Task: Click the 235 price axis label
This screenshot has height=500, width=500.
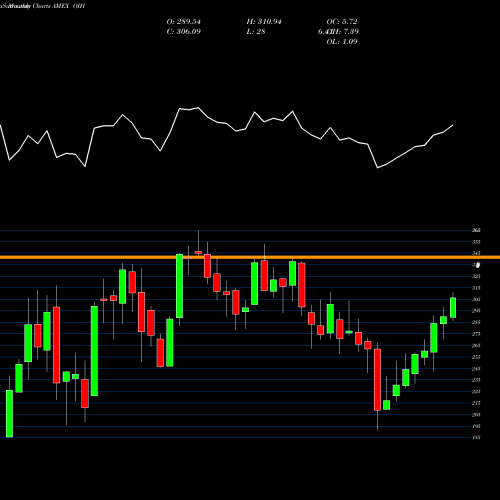Action: pyautogui.click(x=476, y=380)
